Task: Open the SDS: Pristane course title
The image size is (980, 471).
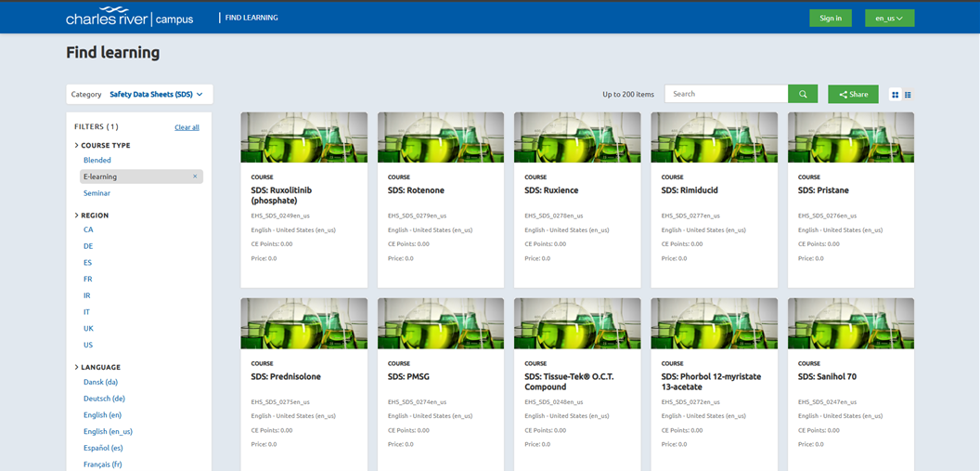Action: [x=823, y=190]
